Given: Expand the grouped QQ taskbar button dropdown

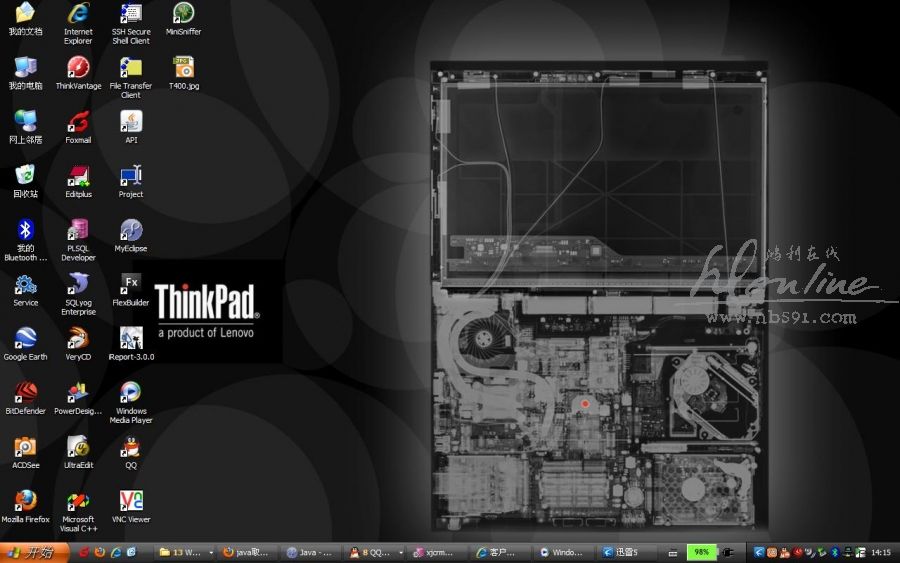Looking at the screenshot, I should click(x=400, y=552).
